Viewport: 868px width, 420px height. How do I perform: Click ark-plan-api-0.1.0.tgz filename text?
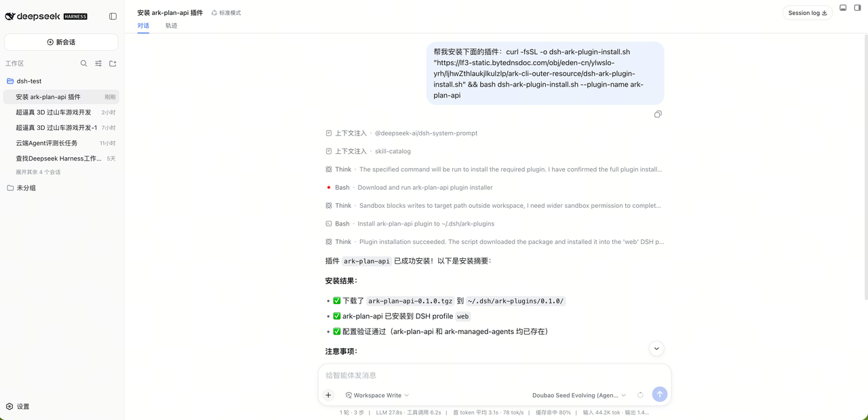[410, 301]
